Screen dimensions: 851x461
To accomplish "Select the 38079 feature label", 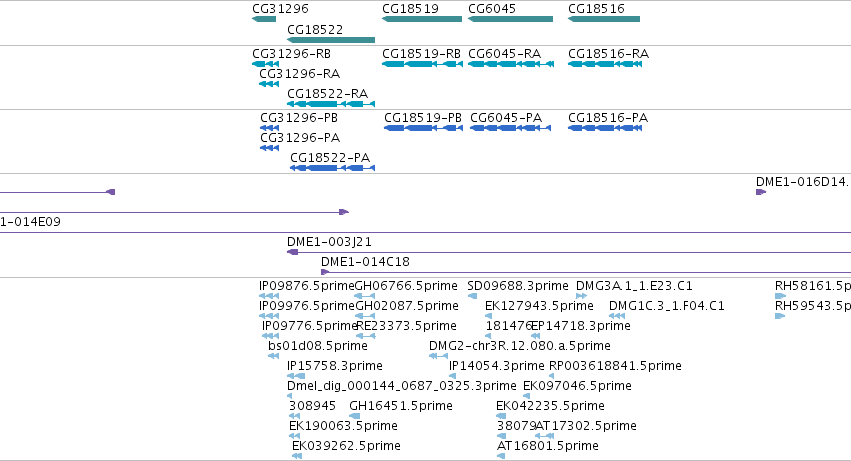I will [516, 426].
